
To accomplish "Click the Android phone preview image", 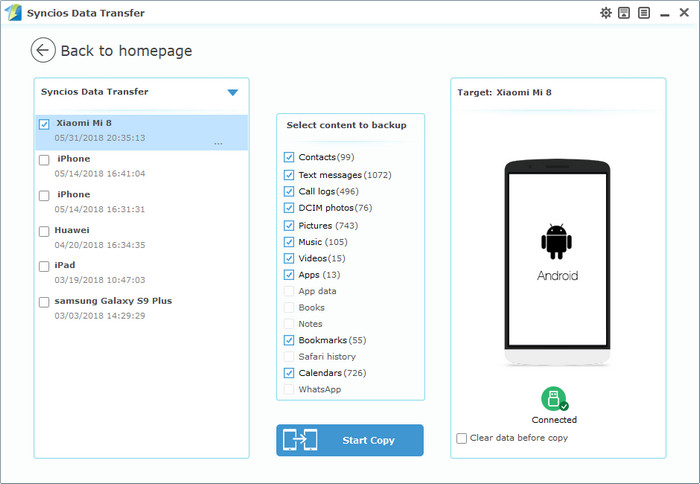I will click(557, 263).
